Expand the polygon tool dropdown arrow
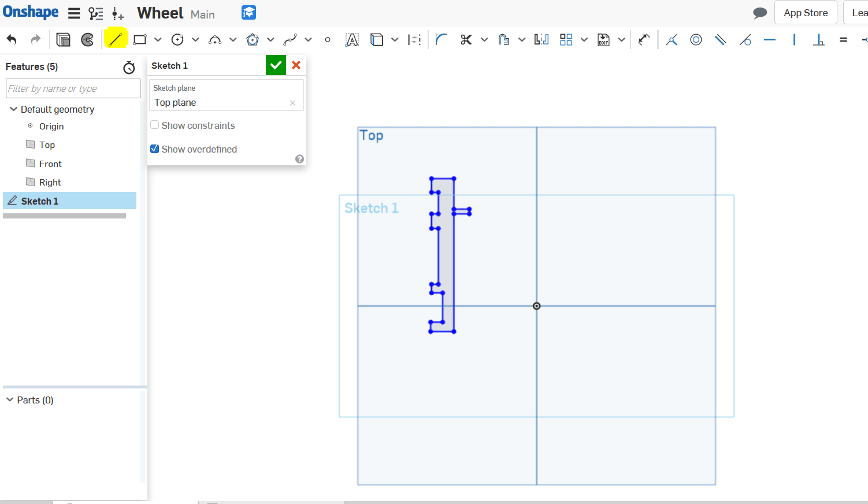This screenshot has height=504, width=868. [270, 39]
